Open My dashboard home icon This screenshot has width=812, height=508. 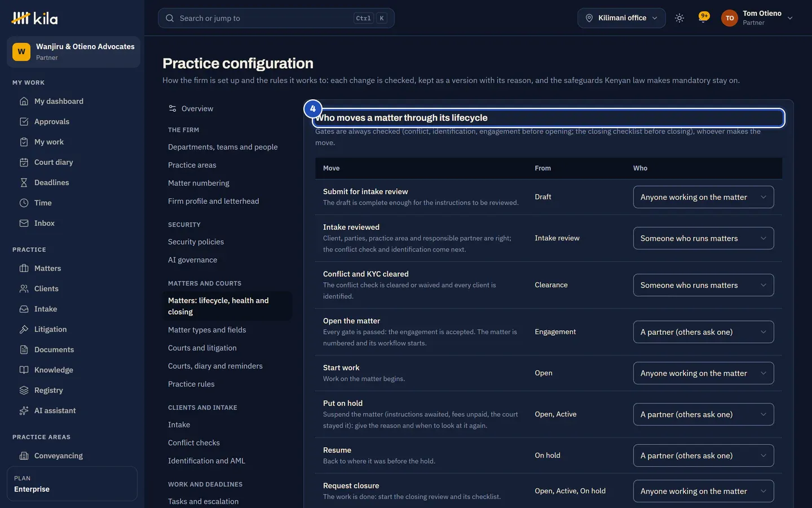(x=24, y=101)
